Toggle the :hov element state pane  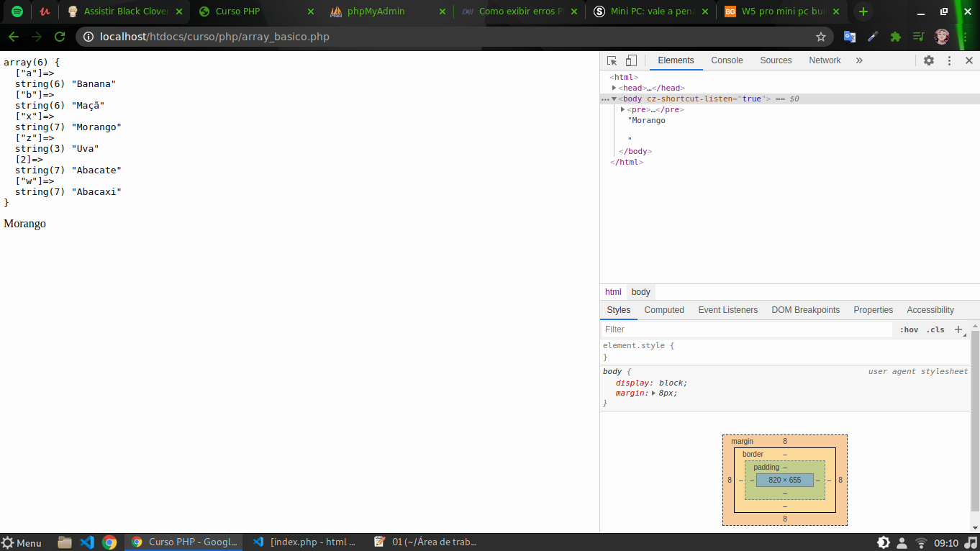[x=909, y=329]
